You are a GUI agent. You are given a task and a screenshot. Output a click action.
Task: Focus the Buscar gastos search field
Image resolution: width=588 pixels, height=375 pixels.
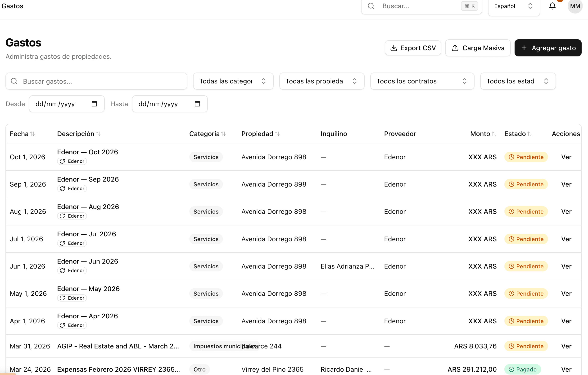point(96,81)
